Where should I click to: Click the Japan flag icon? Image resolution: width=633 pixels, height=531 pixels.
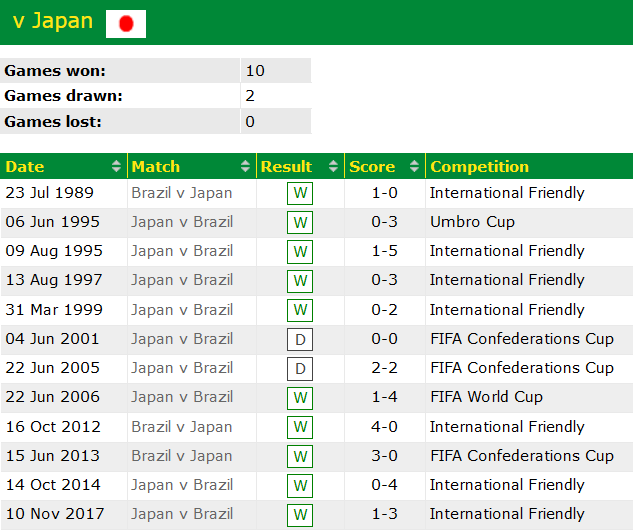coord(126,23)
